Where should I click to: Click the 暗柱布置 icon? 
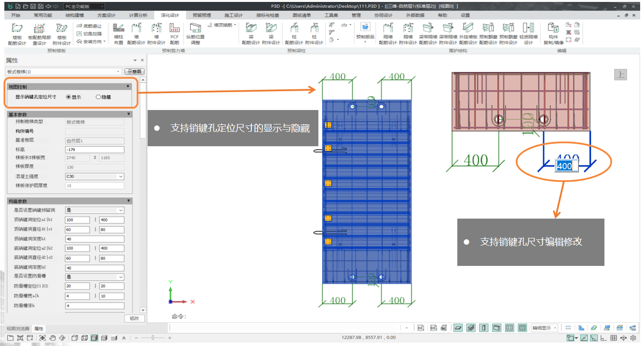point(118,33)
